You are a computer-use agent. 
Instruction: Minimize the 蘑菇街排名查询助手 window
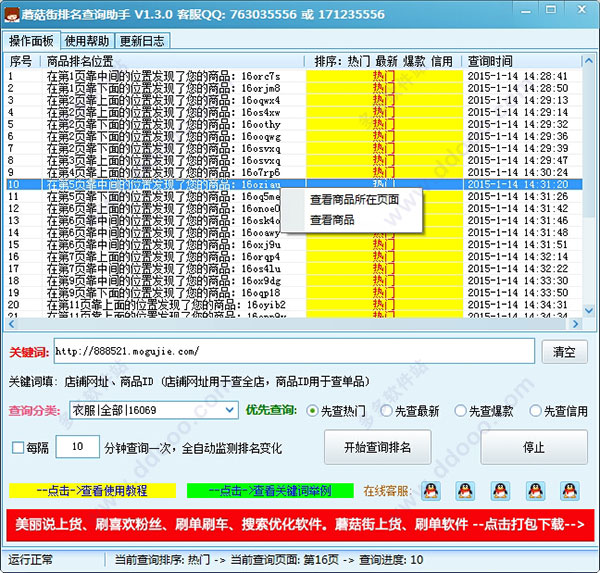[x=526, y=11]
